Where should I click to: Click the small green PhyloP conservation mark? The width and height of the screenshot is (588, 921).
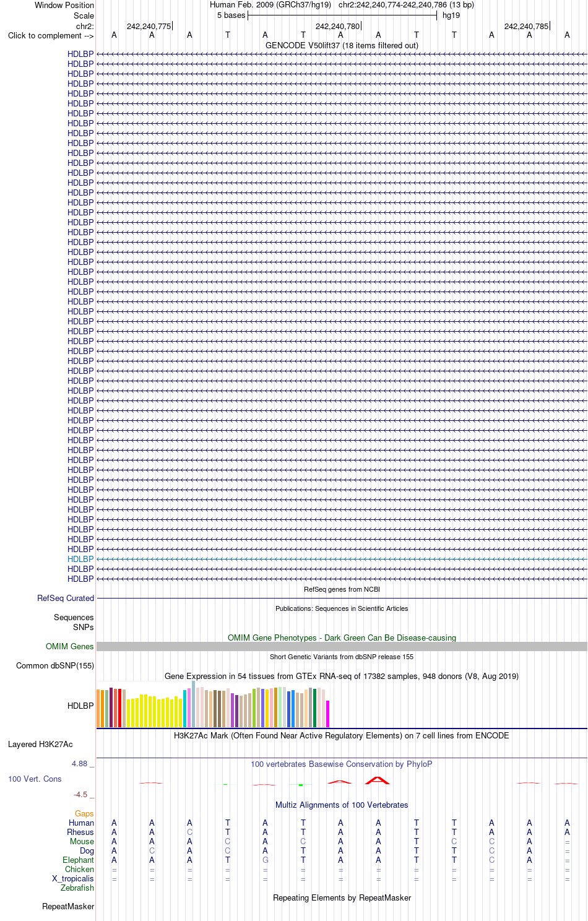[x=301, y=785]
